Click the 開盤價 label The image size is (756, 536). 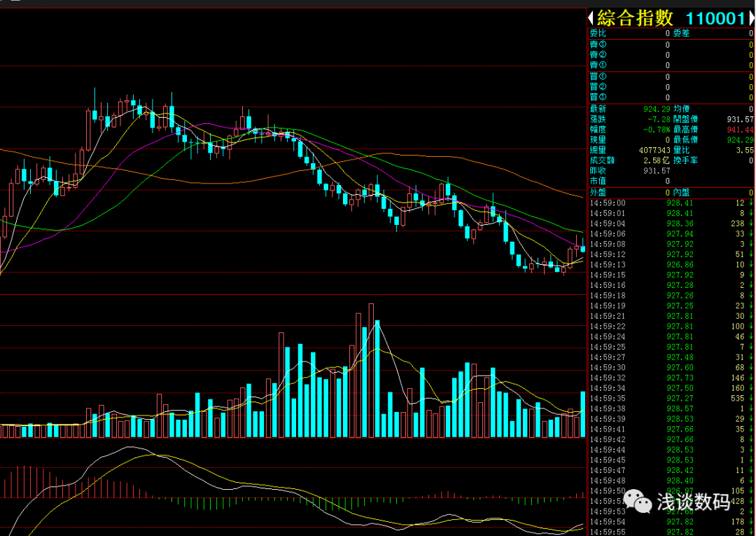[685, 119]
